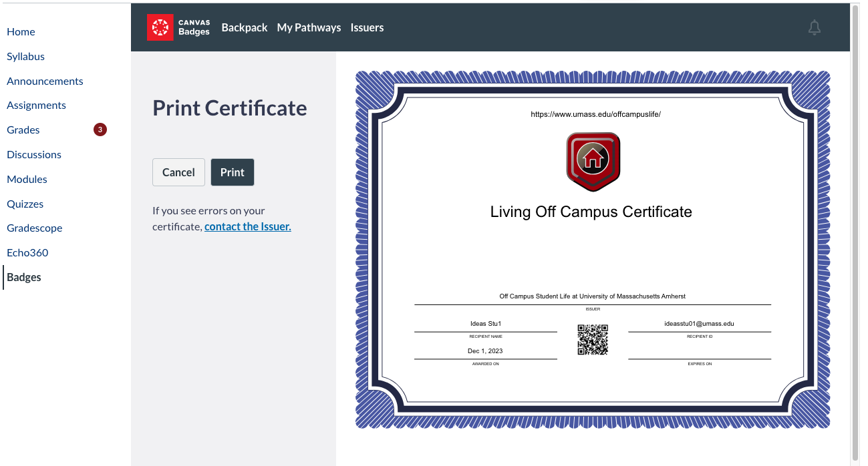Open the Backpack section
Screen dimensions: 868x466
[x=244, y=27]
